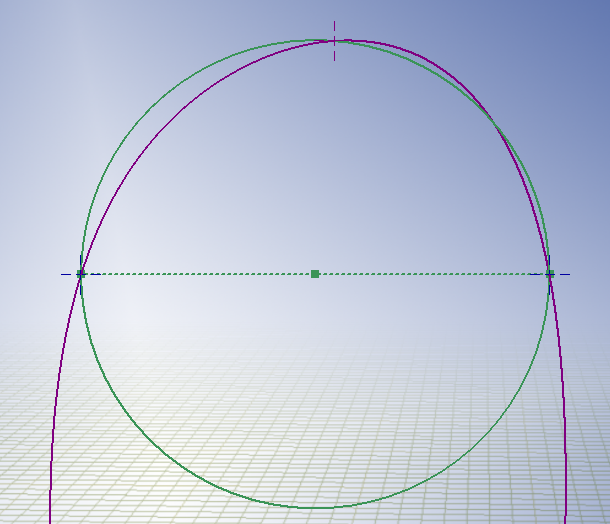Select the green square center point
This screenshot has width=610, height=524.
pyautogui.click(x=315, y=274)
